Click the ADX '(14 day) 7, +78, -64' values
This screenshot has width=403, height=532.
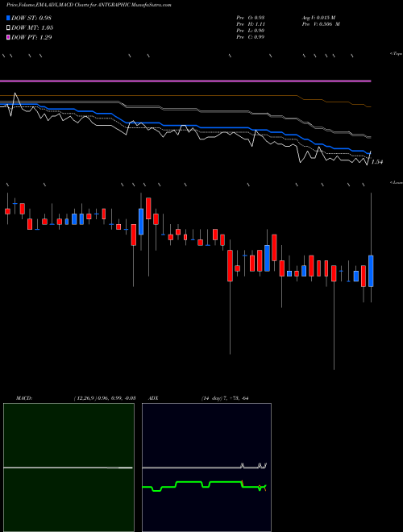[225, 398]
